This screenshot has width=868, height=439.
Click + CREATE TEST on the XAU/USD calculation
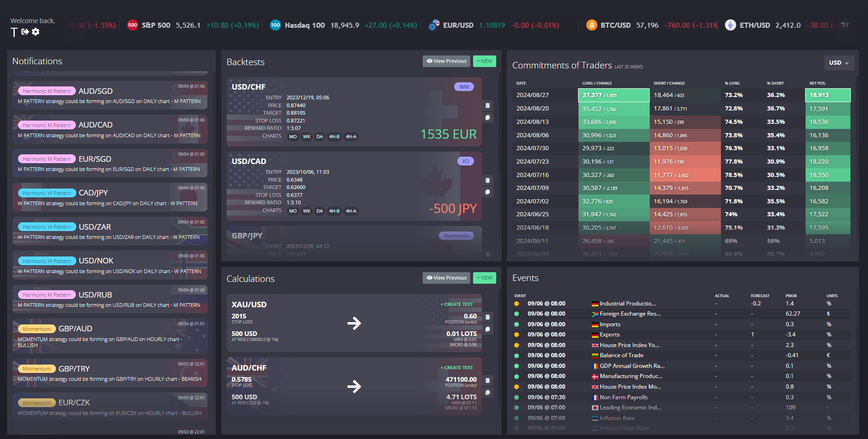456,304
